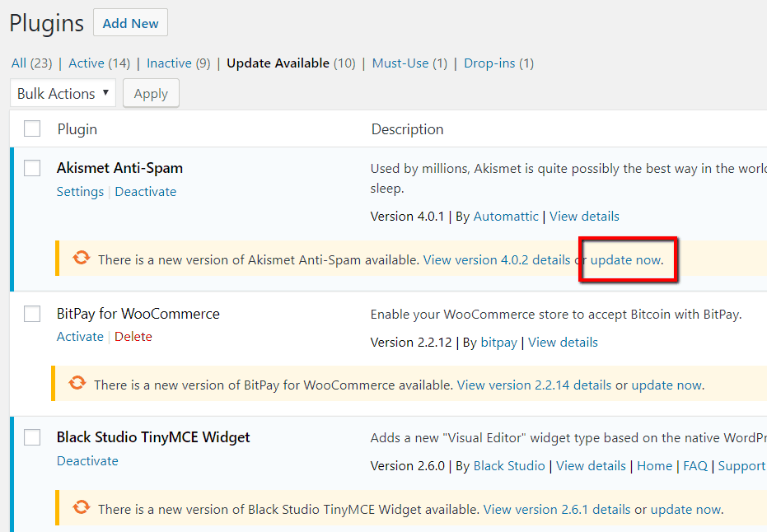Click update now for Black Studio TinyMCE
The image size is (767, 532).
[685, 510]
